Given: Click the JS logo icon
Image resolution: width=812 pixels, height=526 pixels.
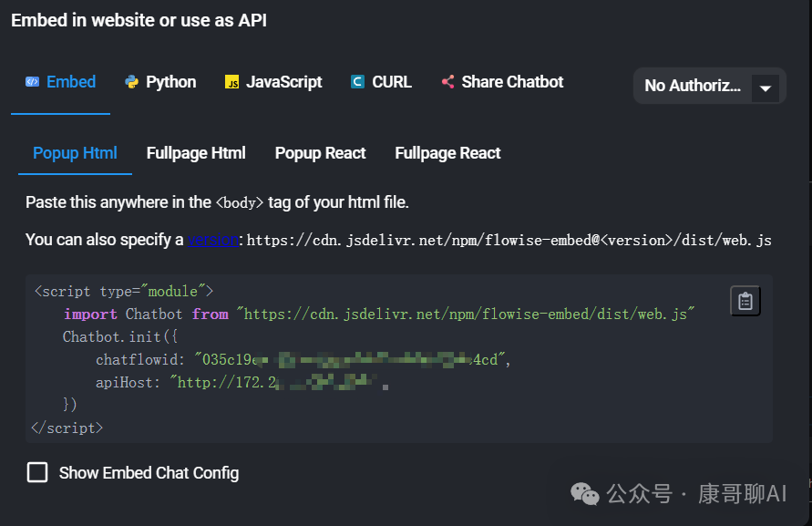Looking at the screenshot, I should click(x=231, y=82).
